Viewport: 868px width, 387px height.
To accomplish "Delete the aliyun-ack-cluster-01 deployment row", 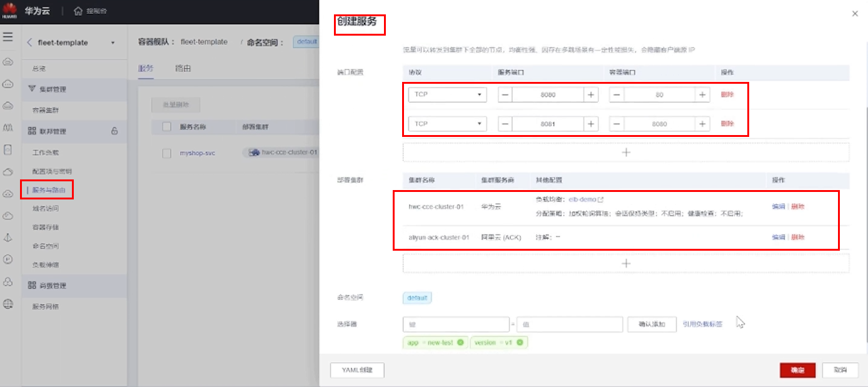I will point(798,238).
